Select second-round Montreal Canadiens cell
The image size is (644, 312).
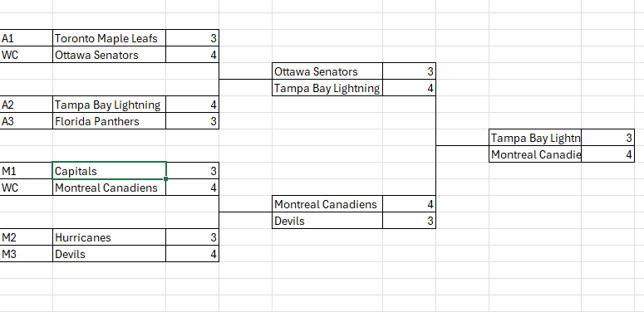[327, 204]
